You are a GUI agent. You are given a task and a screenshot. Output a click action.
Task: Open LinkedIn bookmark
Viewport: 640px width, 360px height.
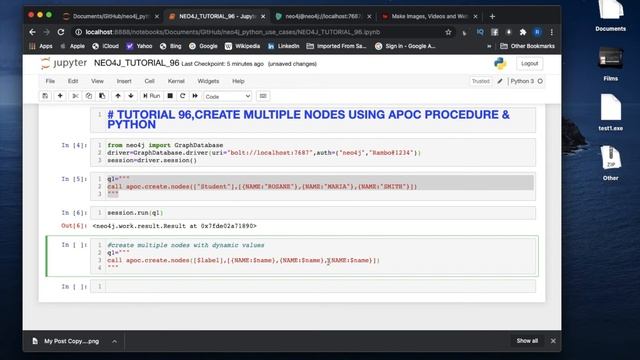tap(283, 46)
